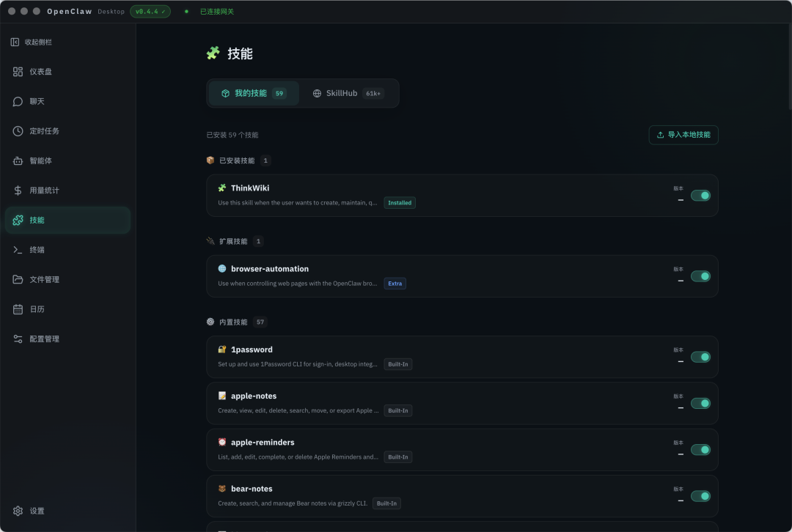Click the bear-notes bear icon
Screen dimensions: 792x532
tap(221, 489)
